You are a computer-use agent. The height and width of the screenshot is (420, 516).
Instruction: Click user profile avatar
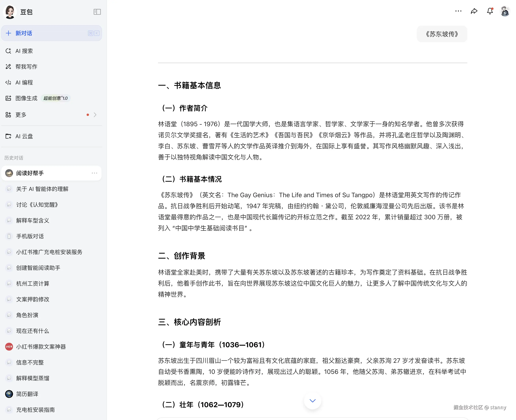pos(505,11)
